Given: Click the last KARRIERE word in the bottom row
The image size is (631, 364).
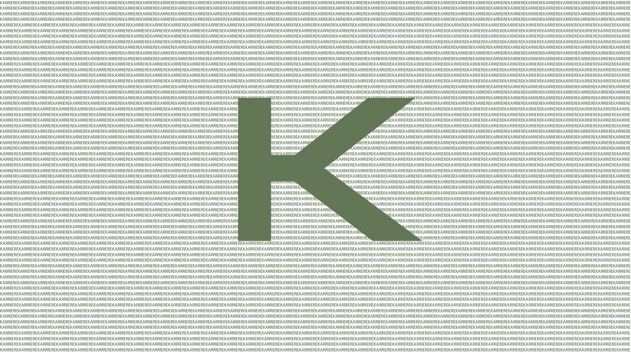Looking at the screenshot, I should pyautogui.click(x=621, y=350).
